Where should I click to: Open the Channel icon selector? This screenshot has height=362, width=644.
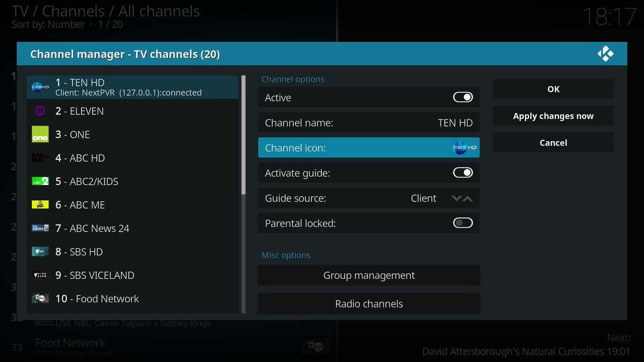click(369, 148)
